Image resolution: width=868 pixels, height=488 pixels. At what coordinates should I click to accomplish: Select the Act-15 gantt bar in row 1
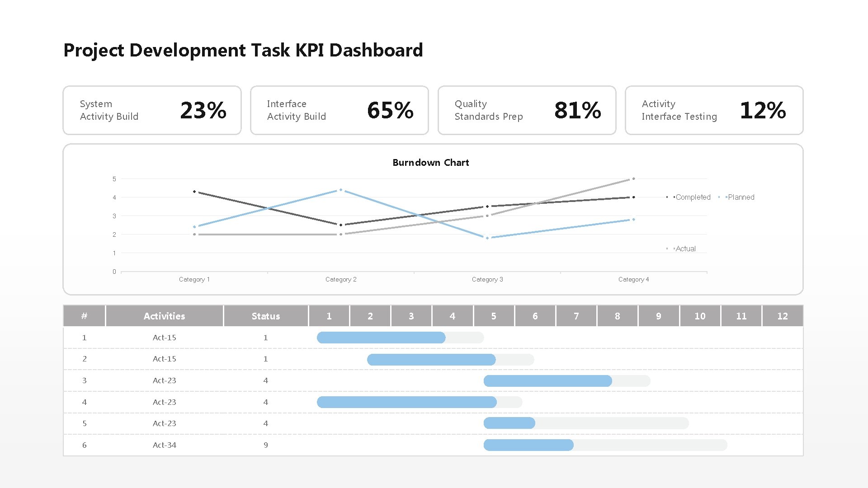click(x=382, y=338)
